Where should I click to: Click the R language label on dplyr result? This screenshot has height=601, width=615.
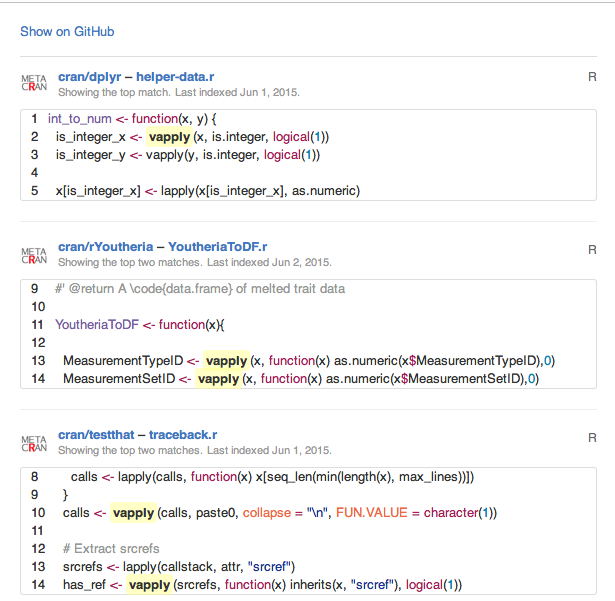593,78
